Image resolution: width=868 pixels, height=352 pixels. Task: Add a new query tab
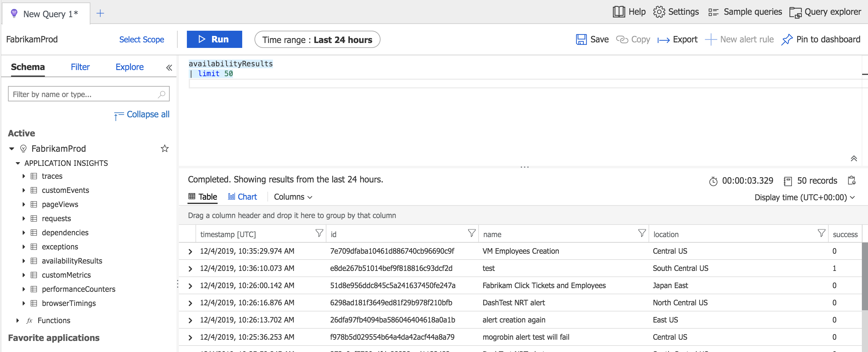tap(100, 14)
